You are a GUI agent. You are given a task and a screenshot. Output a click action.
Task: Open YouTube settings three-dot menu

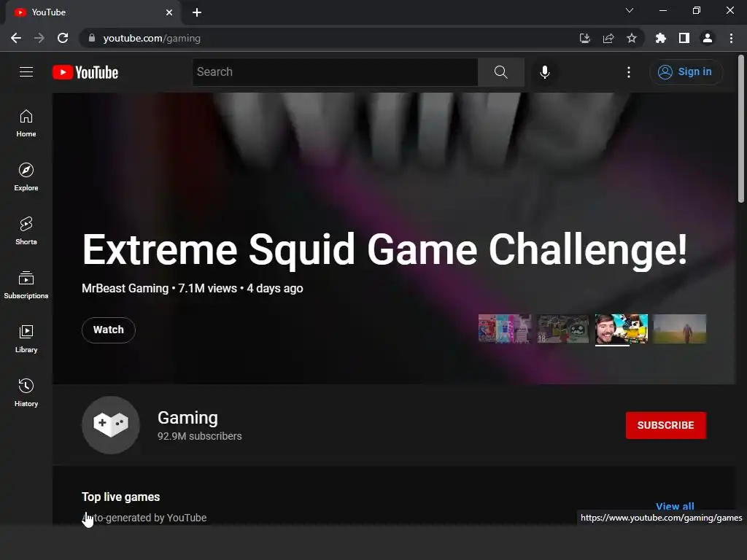[628, 72]
